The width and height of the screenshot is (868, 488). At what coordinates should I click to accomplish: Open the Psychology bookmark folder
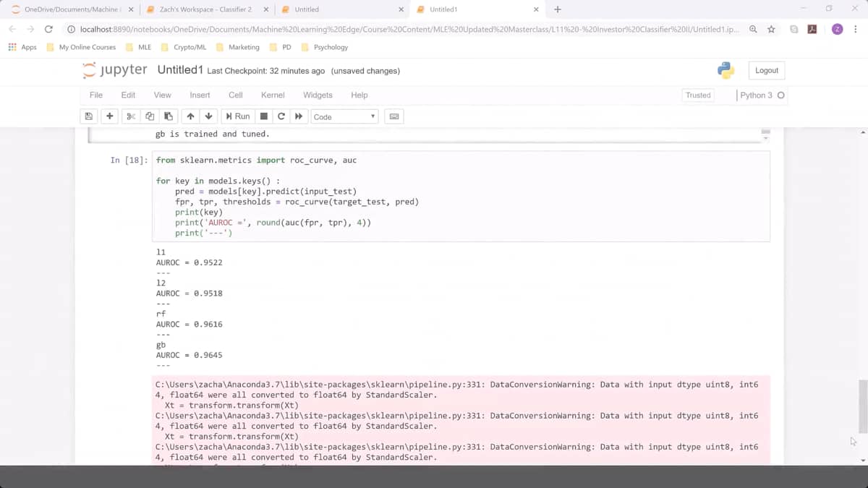click(325, 47)
